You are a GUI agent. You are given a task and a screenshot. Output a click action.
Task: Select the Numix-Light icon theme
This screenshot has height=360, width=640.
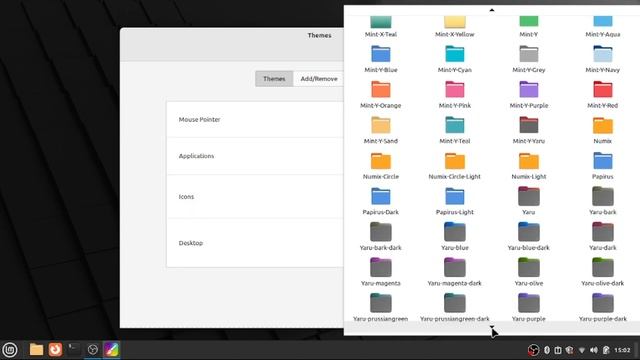pyautogui.click(x=529, y=165)
